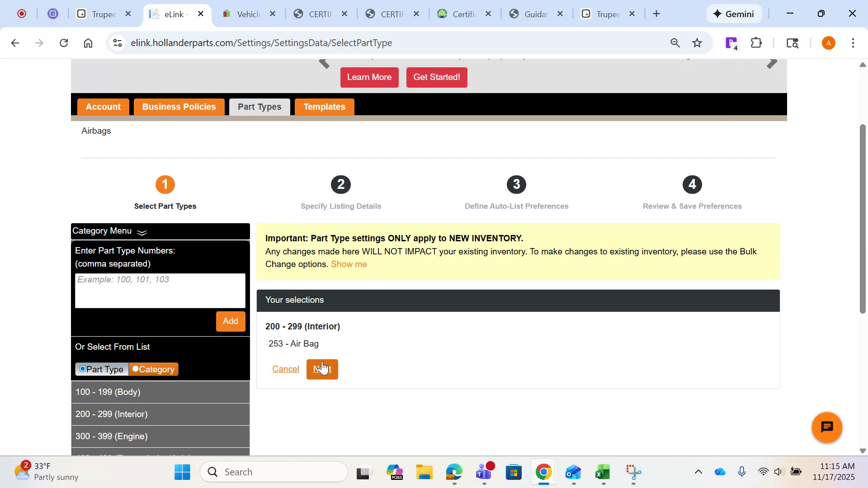Click the zoom search icon in the address bar
Image resolution: width=868 pixels, height=488 pixels.
tap(675, 42)
